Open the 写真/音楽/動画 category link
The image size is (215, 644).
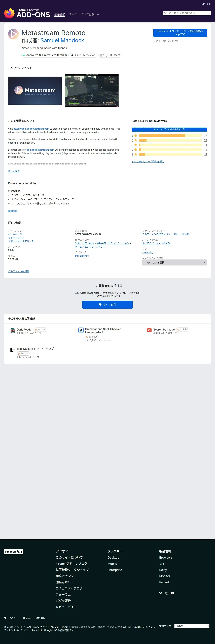(84, 243)
